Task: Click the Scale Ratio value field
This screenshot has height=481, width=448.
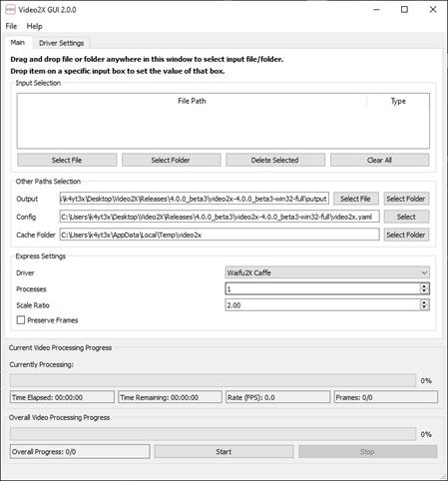Action: coord(322,304)
